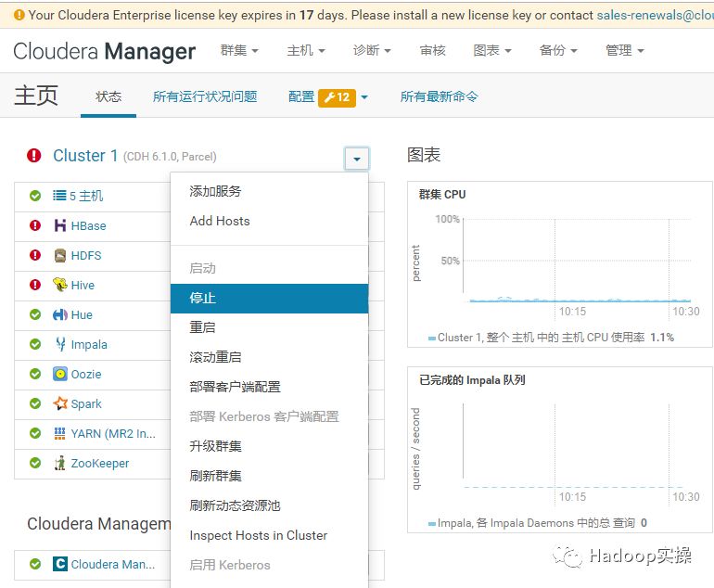Click the green health status icon for YARN
714x588 pixels.
coord(35,433)
